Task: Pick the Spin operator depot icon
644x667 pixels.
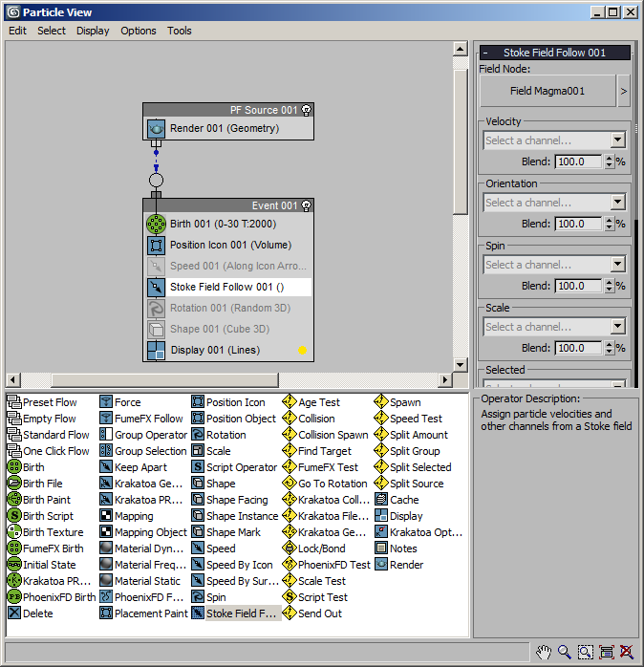Action: click(x=198, y=597)
